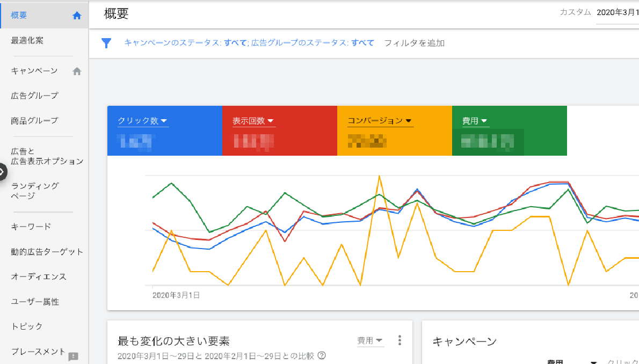Open コンバージョン metric dropdown
Image resolution: width=639 pixels, height=364 pixels.
380,121
